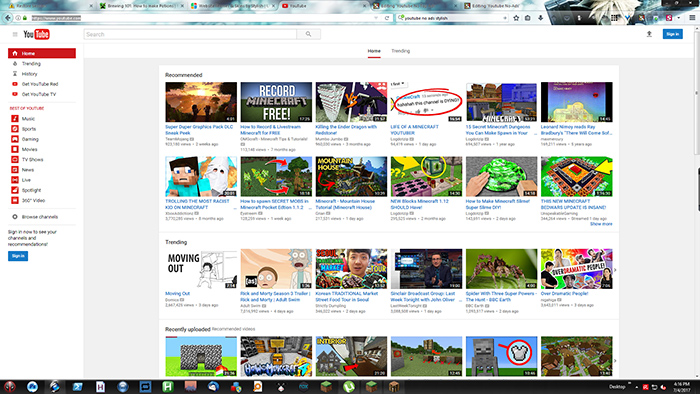Viewport: 700px width, 394px height.
Task: Click the upload arrow icon
Action: 649,34
